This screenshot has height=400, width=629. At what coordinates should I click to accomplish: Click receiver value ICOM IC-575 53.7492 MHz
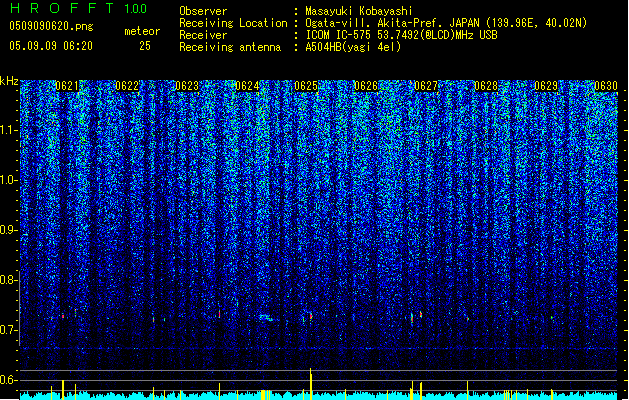tap(402, 35)
